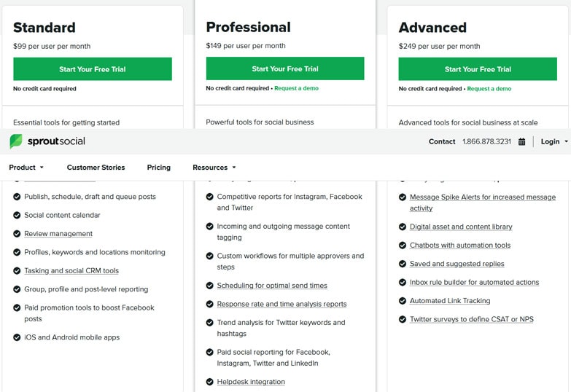Click checkmark icon next to Helpdesk integration
This screenshot has width=571, height=392.
pos(210,382)
